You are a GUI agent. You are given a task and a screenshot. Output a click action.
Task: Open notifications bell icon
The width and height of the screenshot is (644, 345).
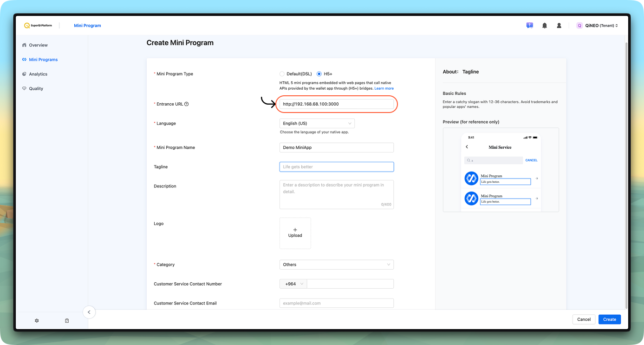(x=544, y=26)
